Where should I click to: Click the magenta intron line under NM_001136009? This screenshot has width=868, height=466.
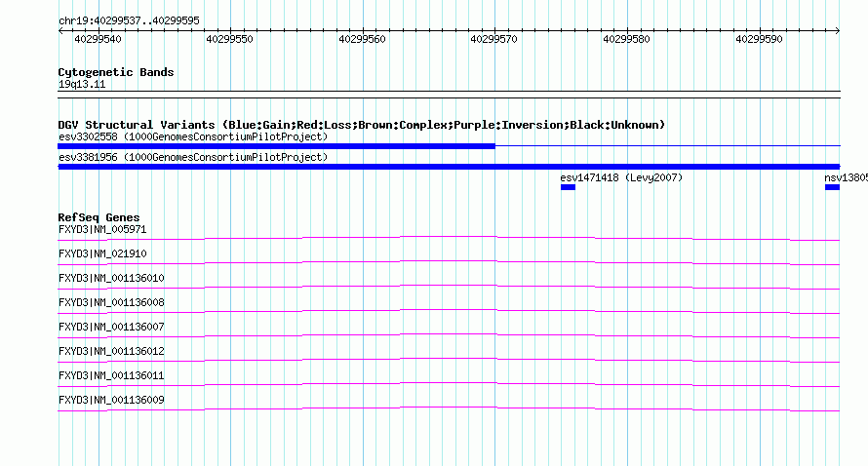449,408
